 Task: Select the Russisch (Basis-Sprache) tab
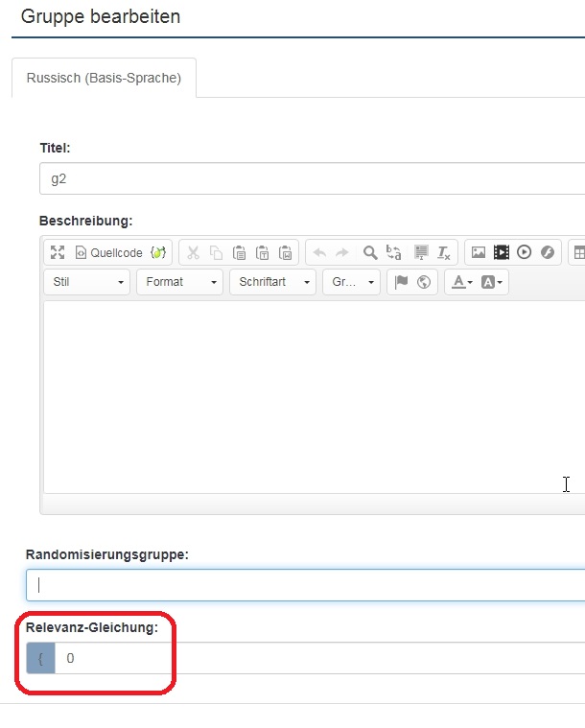[x=104, y=78]
